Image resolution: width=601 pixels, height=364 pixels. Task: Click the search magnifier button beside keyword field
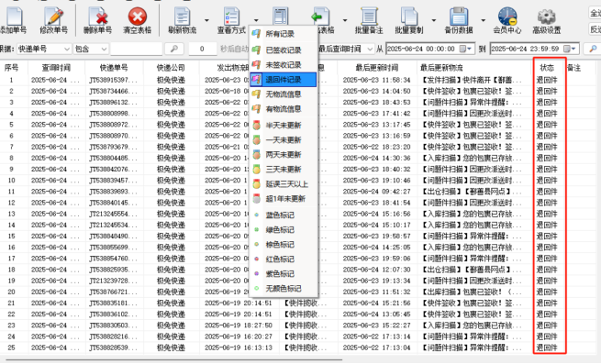(174, 49)
